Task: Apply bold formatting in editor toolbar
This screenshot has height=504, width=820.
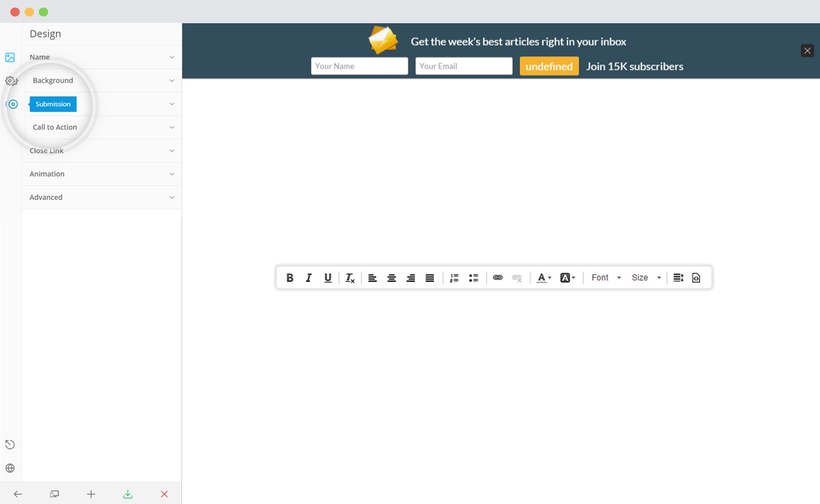Action: pyautogui.click(x=289, y=278)
